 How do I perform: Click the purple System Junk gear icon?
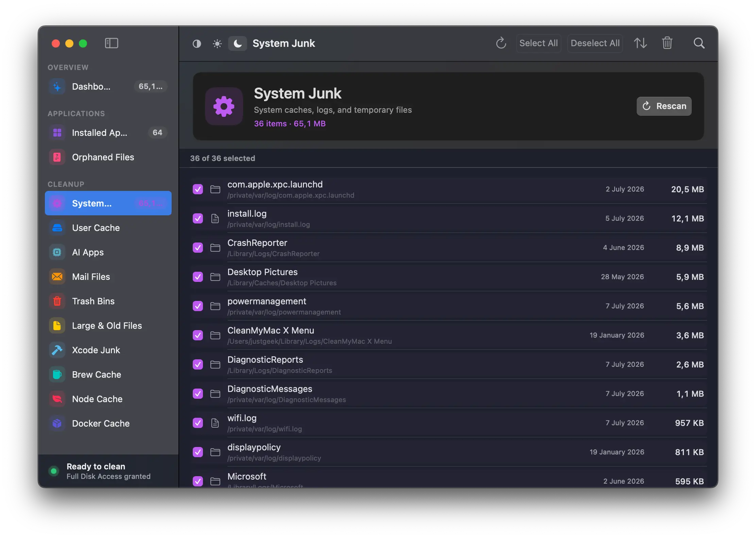point(224,106)
